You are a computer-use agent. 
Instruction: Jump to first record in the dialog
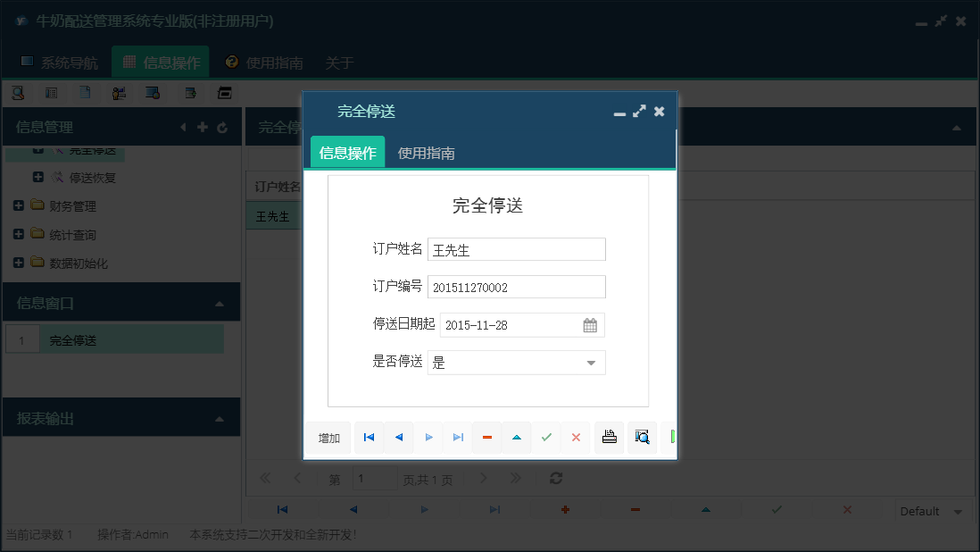[x=369, y=438]
